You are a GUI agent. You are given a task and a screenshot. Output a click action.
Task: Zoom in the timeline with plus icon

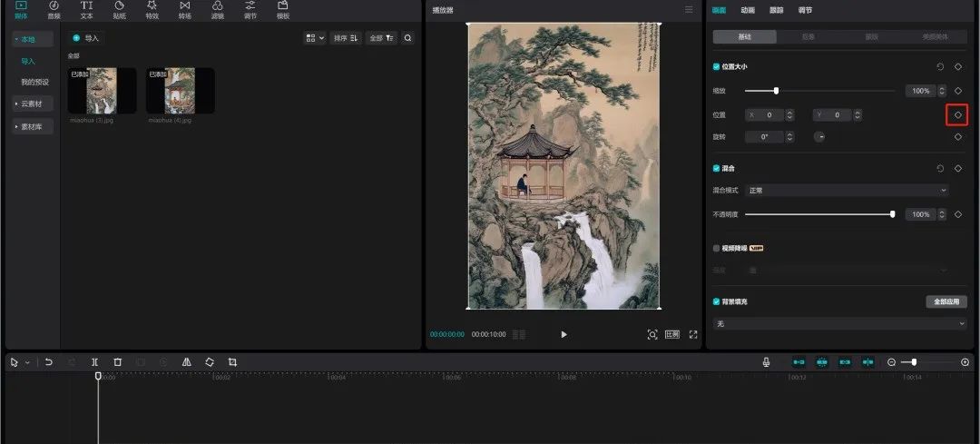[965, 362]
